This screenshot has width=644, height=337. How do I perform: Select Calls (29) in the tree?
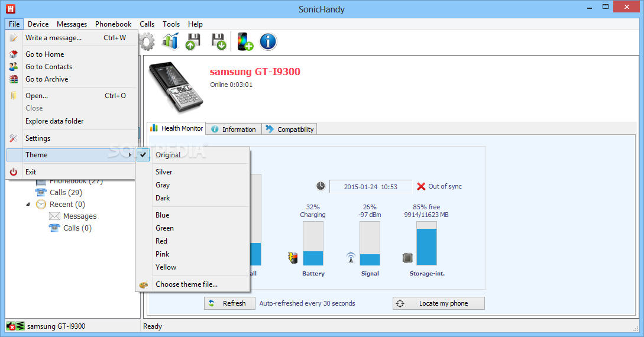66,193
